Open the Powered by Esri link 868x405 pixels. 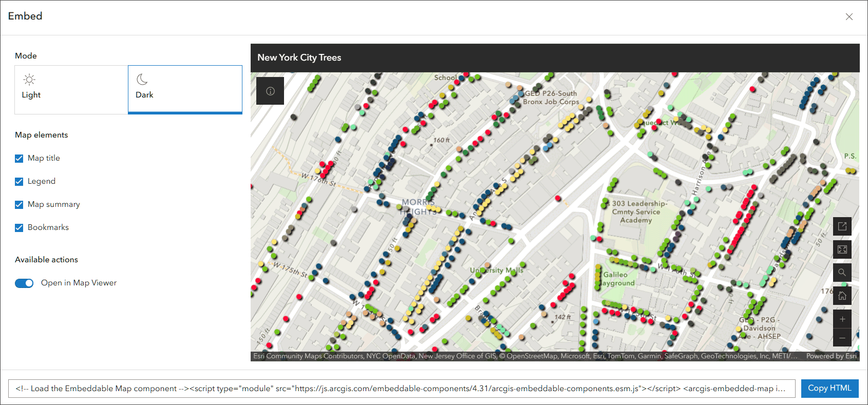831,356
